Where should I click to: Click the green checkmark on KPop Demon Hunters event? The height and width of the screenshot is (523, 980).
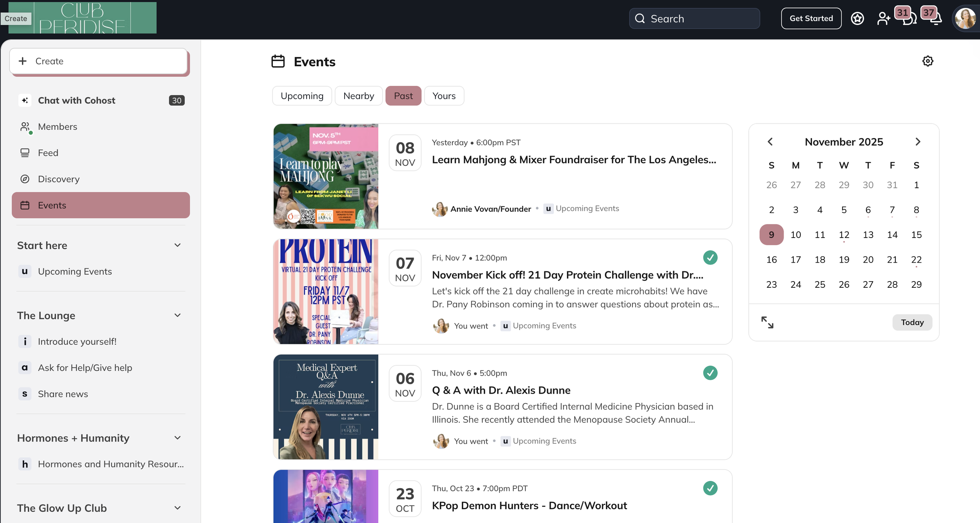pyautogui.click(x=710, y=488)
